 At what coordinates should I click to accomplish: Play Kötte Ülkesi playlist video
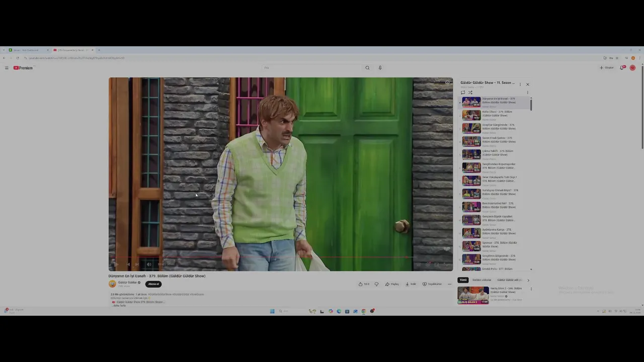point(495,115)
